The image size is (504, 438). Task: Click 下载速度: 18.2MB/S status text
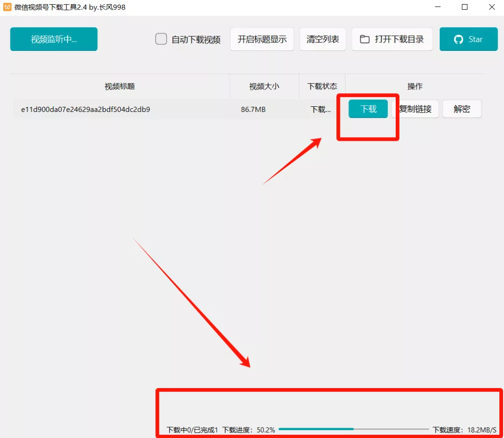(464, 430)
